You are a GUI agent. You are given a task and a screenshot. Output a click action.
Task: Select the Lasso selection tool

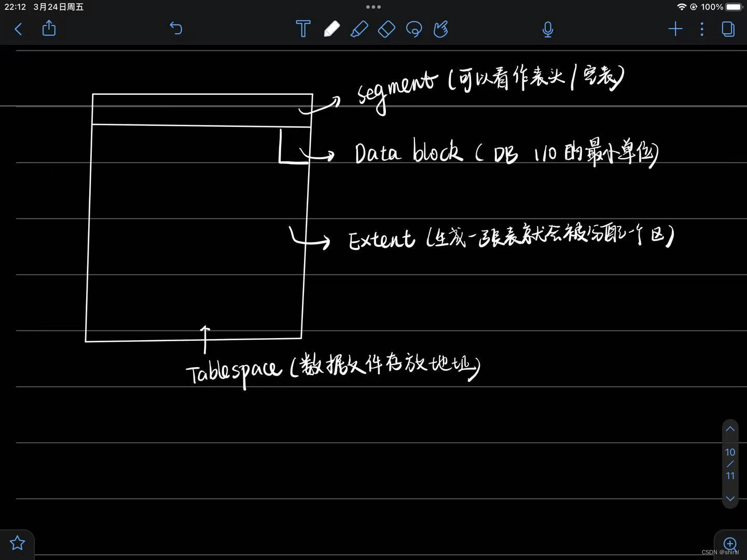(x=414, y=29)
